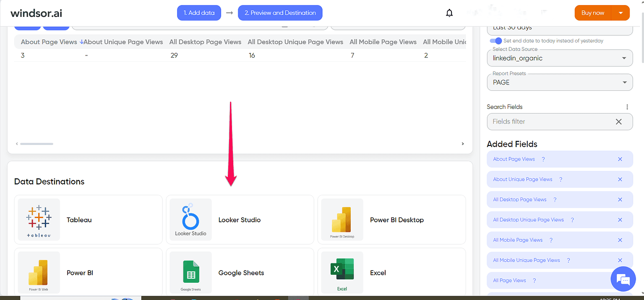
Task: Select the Excel destination icon
Action: click(342, 272)
